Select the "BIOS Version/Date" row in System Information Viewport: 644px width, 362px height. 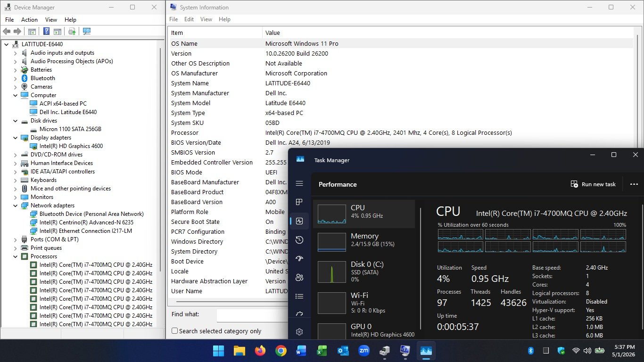click(401, 142)
